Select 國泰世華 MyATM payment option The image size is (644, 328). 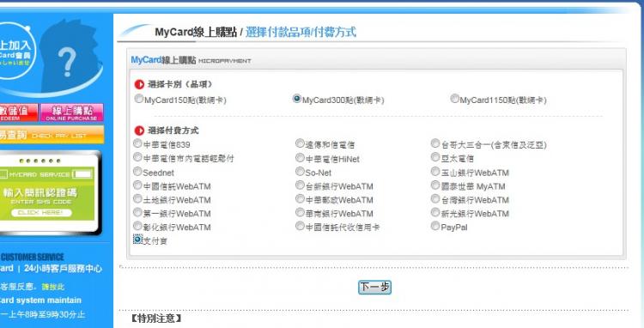435,185
